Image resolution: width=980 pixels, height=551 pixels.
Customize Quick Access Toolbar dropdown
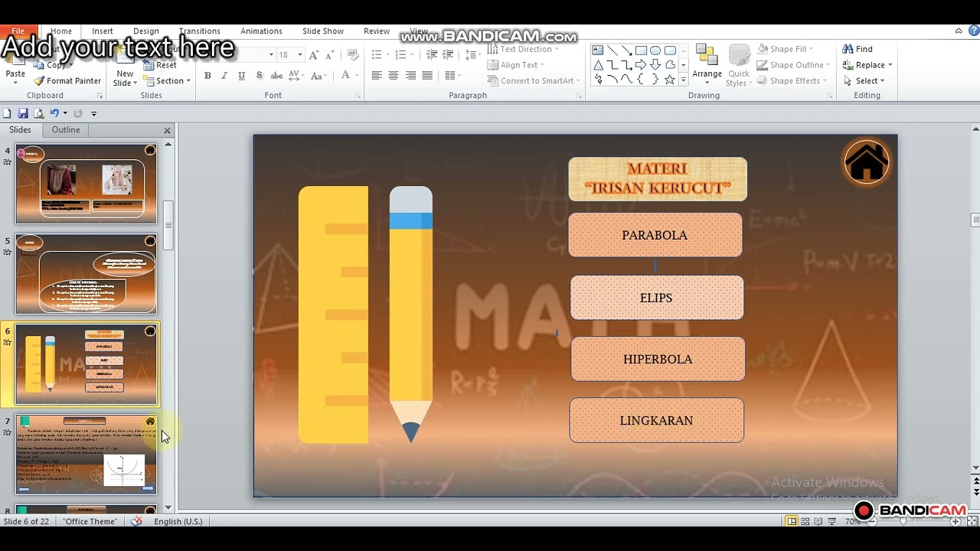93,113
